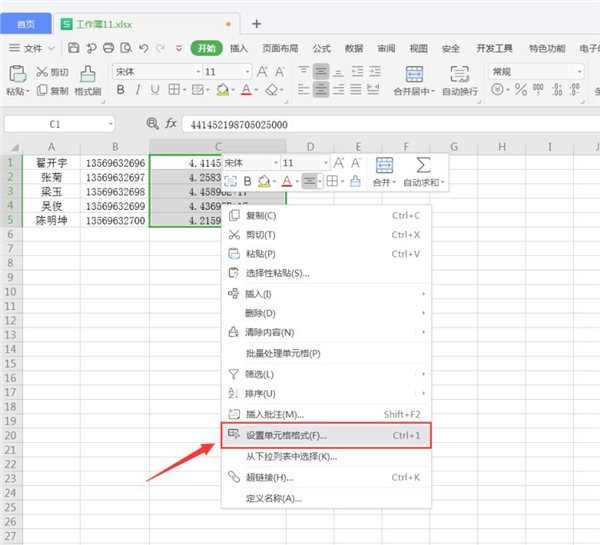Click the Merge (合并) icon in mini toolbar
600x545 pixels.
[383, 165]
